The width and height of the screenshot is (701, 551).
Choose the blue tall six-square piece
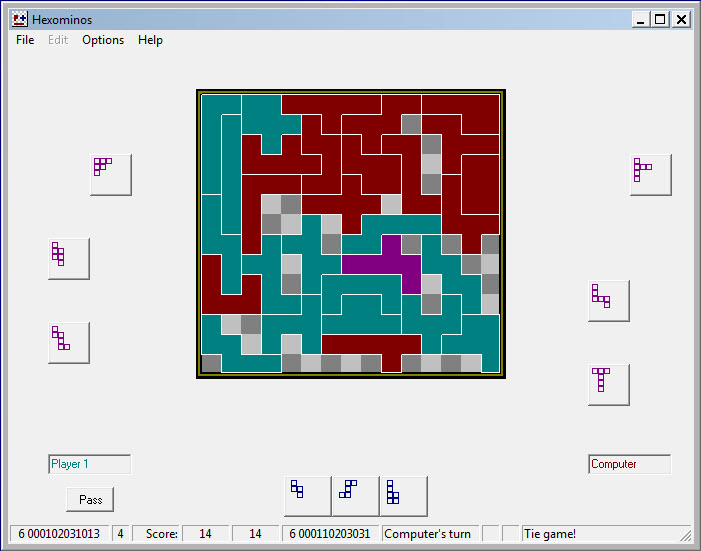pyautogui.click(x=403, y=495)
